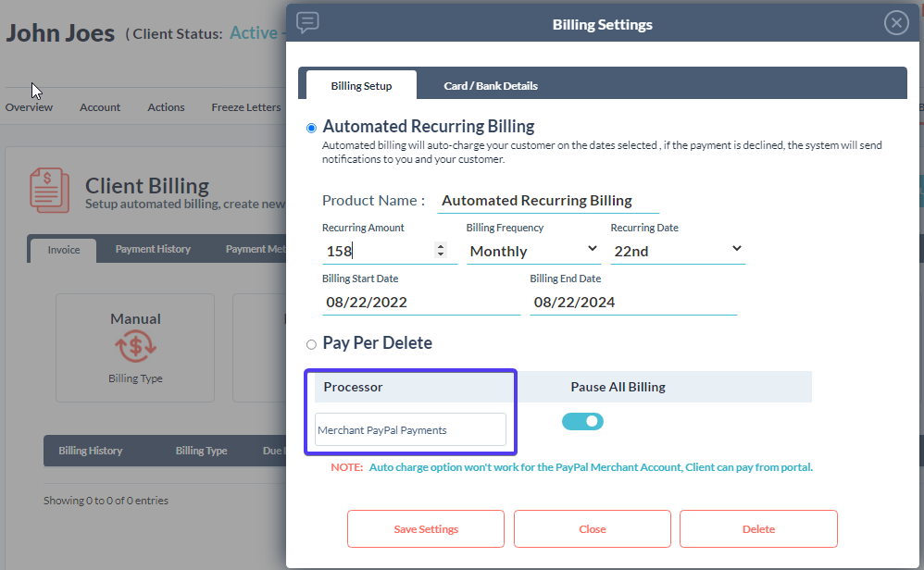924x570 pixels.
Task: Open the Billing Frequency Monthly dropdown
Action: (x=533, y=251)
